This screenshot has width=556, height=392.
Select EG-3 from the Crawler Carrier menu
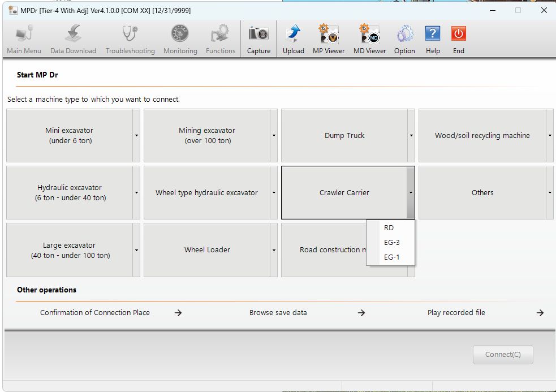point(390,242)
